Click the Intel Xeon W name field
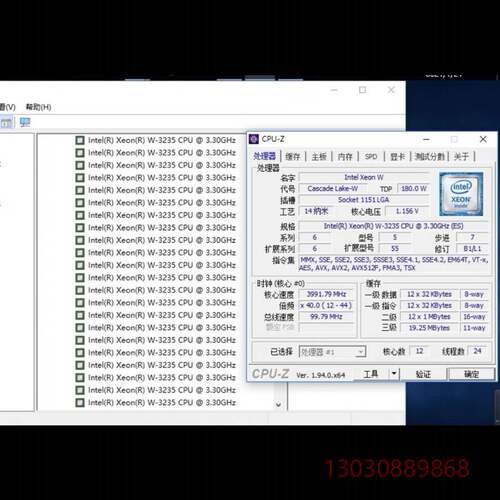This screenshot has height=500, width=500. (364, 177)
